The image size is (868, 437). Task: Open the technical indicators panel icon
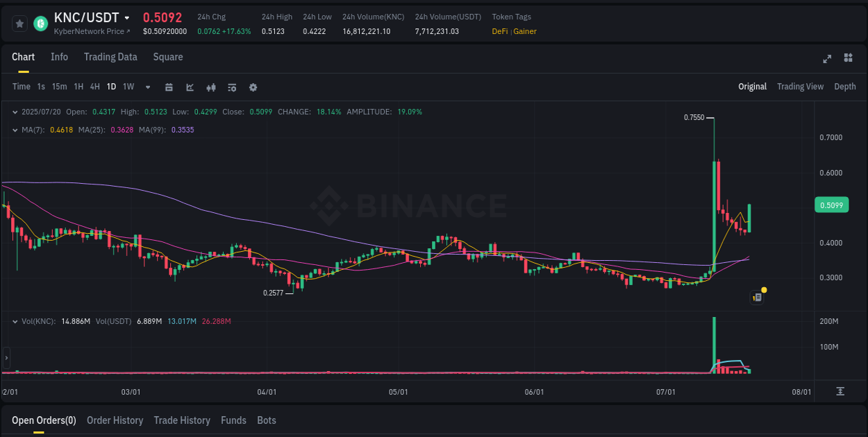231,87
